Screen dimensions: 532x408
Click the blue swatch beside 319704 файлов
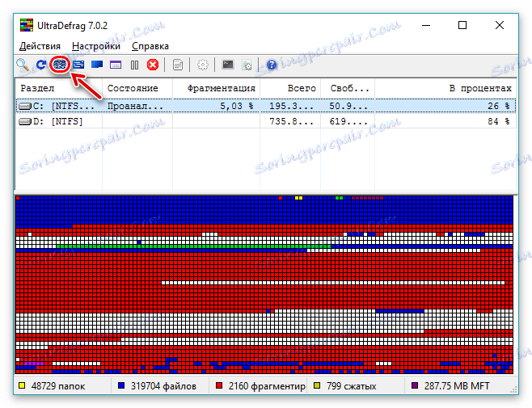click(x=121, y=385)
